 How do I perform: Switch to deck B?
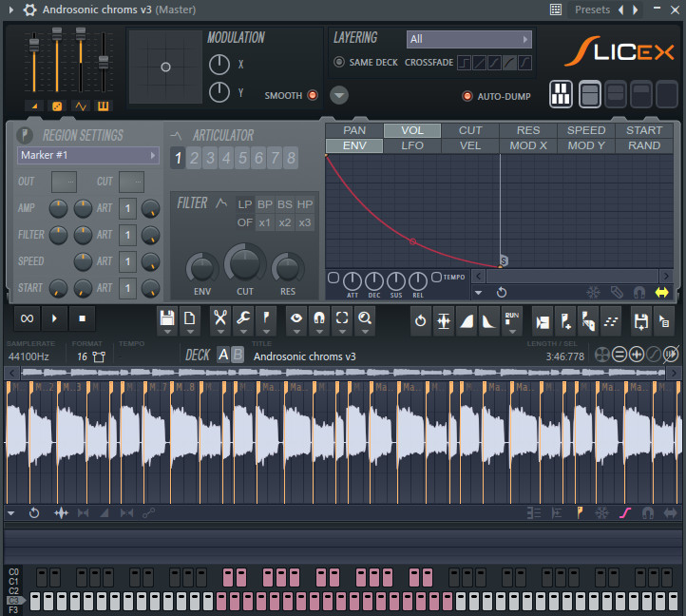(238, 355)
